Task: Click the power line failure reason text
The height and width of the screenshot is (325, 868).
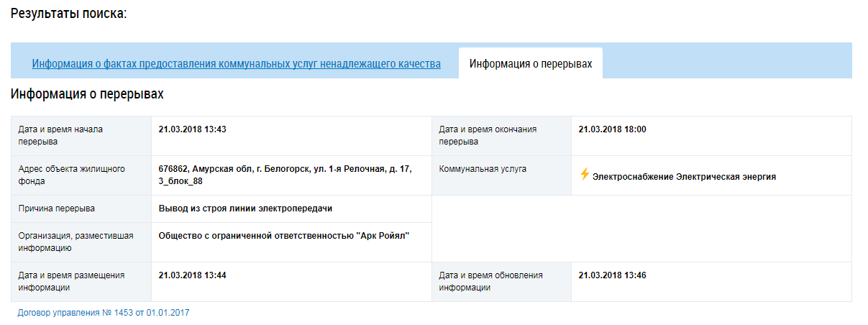Action: (x=246, y=209)
